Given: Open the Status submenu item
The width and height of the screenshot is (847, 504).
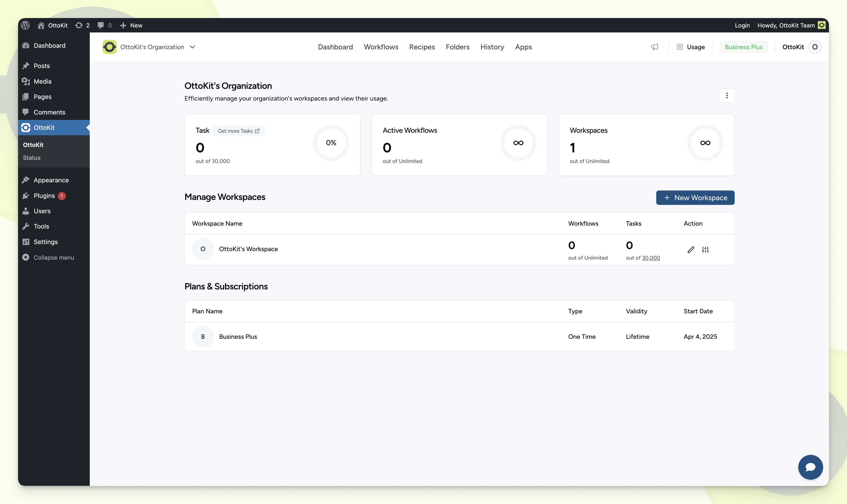Looking at the screenshot, I should (x=32, y=158).
